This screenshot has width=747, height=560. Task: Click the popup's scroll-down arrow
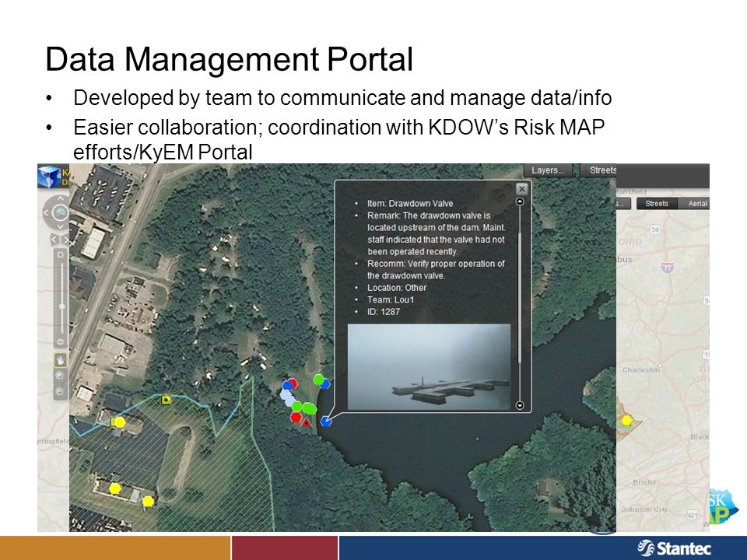coord(520,405)
